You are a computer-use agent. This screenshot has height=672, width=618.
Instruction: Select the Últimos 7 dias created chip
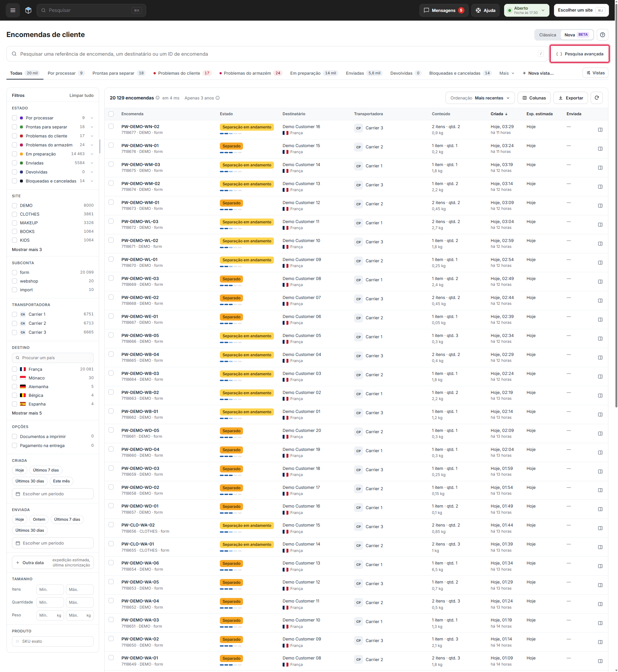click(46, 470)
